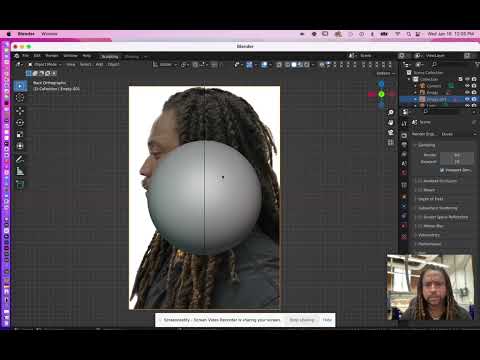Select the Move tool
This screenshot has width=480, height=360.
[20, 111]
